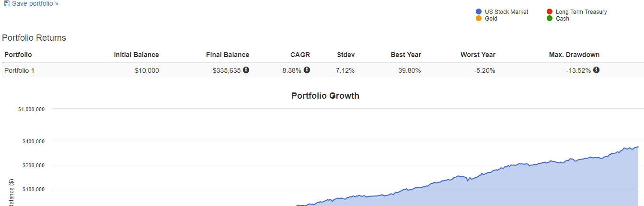This screenshot has height=206, width=644.
Task: Click the info icon next to 8.38% CAGR
Action: tap(307, 70)
